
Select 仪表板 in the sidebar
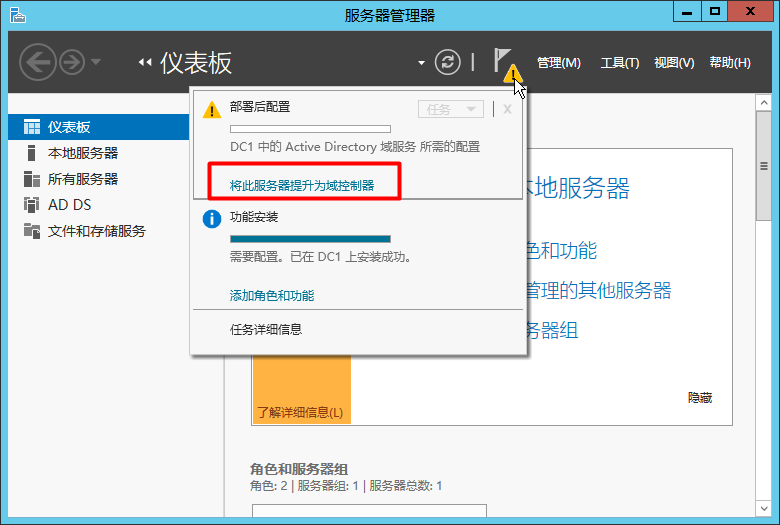click(98, 127)
